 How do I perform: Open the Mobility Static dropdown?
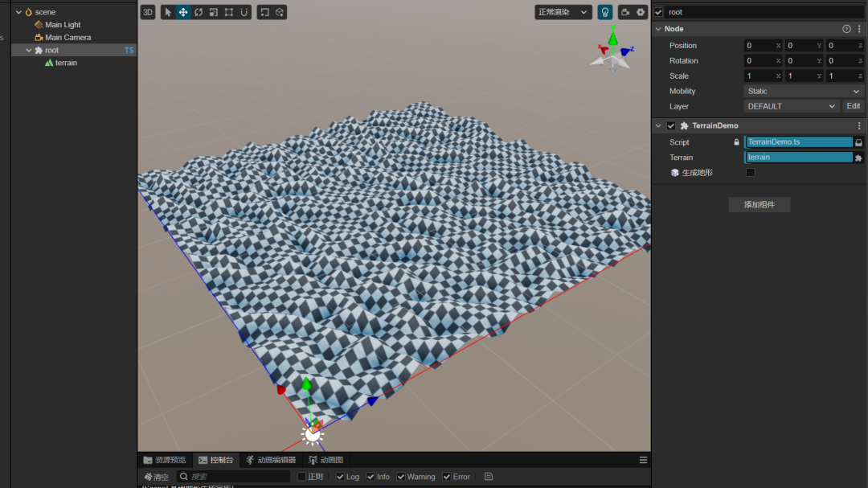pyautogui.click(x=803, y=92)
